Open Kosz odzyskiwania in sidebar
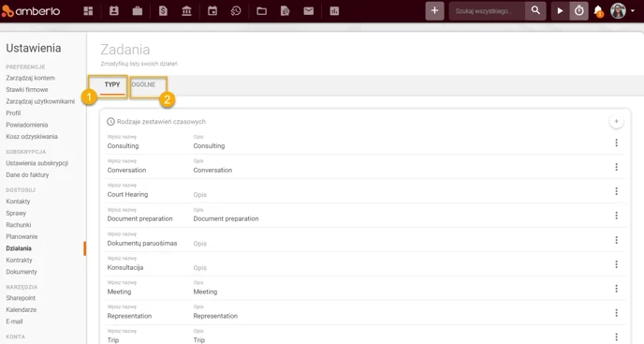 (32, 136)
